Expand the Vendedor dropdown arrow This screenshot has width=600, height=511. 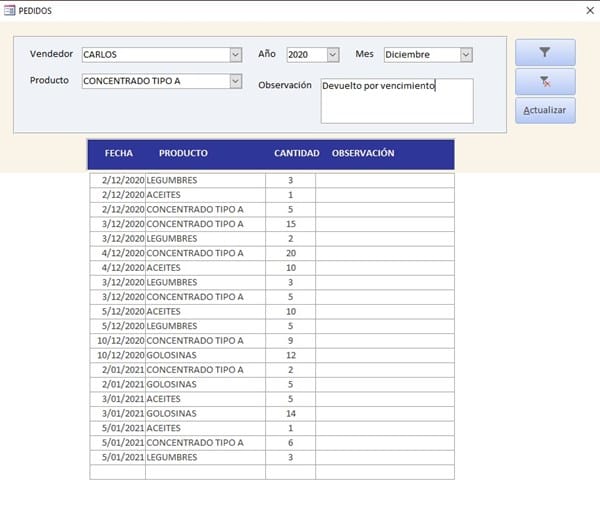coord(235,54)
